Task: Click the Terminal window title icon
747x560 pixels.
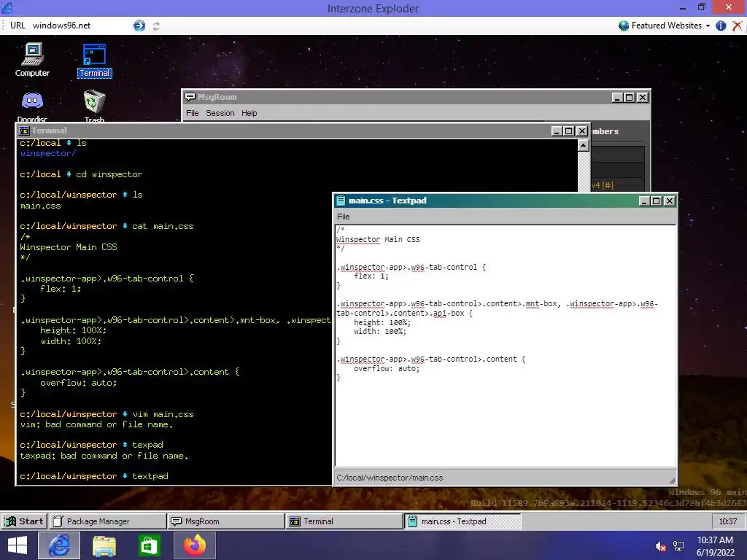Action: pyautogui.click(x=24, y=131)
